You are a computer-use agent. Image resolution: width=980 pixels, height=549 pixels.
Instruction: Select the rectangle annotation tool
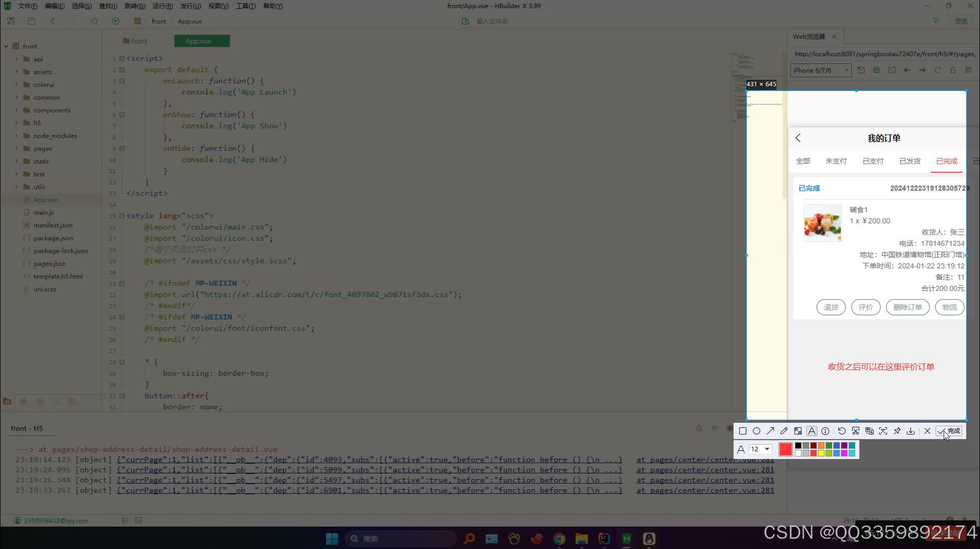click(743, 431)
